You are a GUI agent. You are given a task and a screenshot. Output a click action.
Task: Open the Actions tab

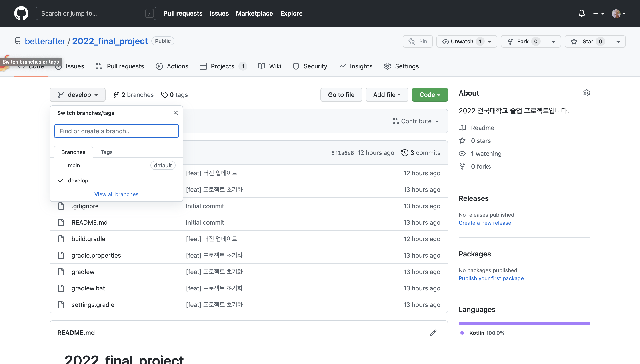[x=172, y=66]
